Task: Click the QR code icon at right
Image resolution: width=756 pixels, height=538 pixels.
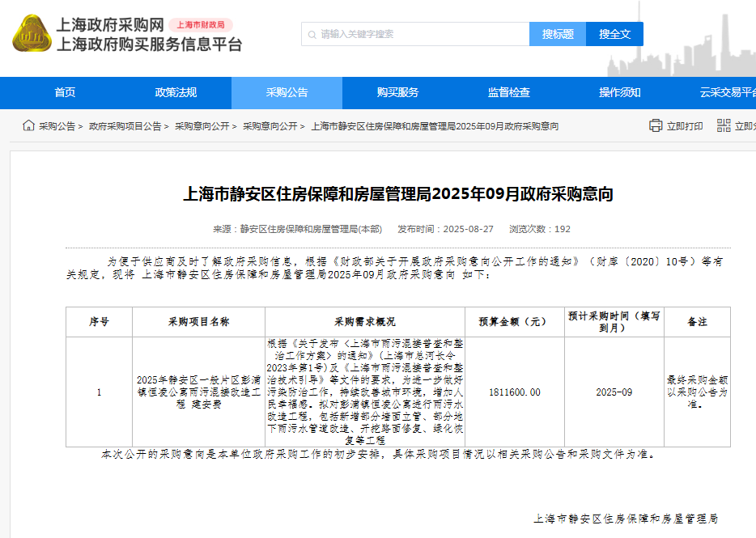Action: 724,126
